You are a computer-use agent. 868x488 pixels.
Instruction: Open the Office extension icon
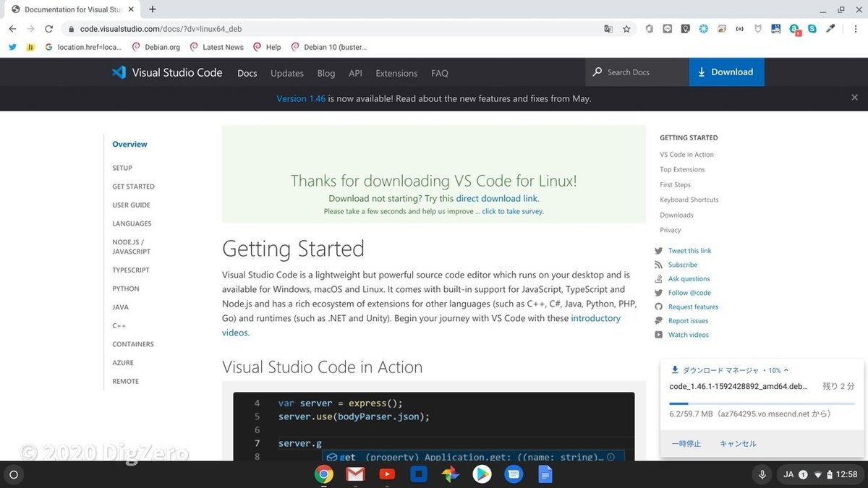click(x=650, y=29)
